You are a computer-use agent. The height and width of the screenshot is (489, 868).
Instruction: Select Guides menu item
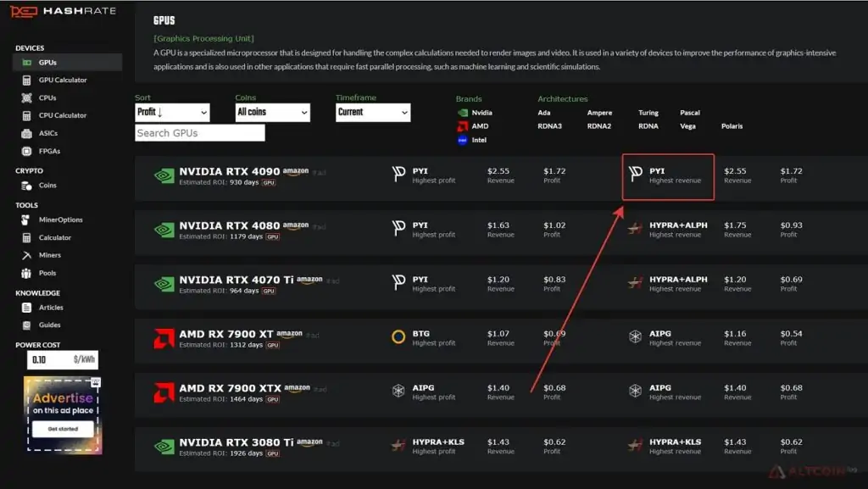pyautogui.click(x=49, y=325)
